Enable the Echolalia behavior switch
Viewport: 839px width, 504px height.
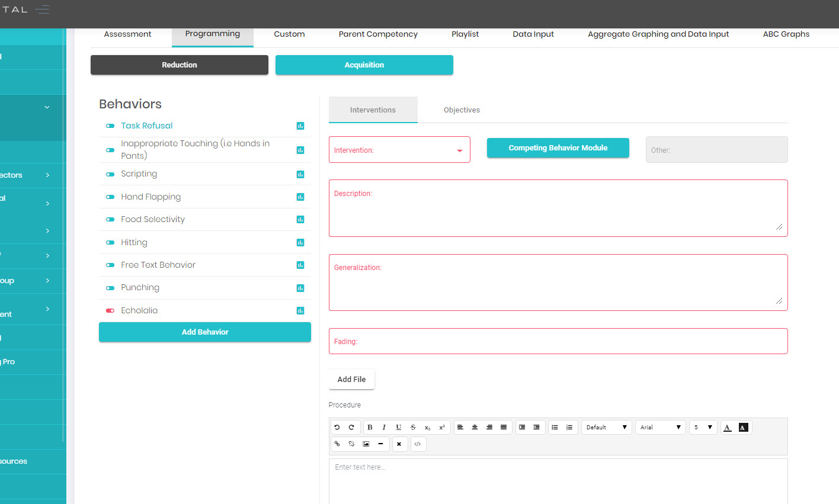pos(110,310)
